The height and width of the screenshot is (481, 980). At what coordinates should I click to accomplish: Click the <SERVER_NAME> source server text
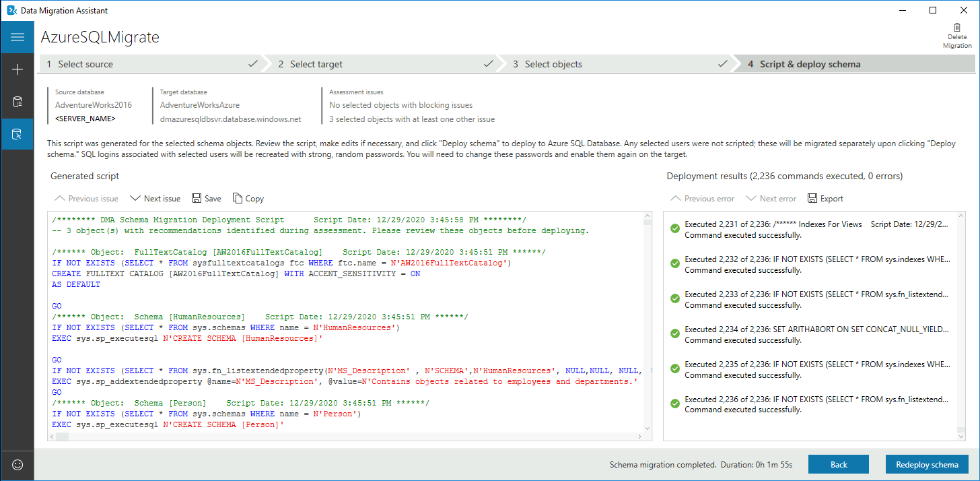[85, 119]
